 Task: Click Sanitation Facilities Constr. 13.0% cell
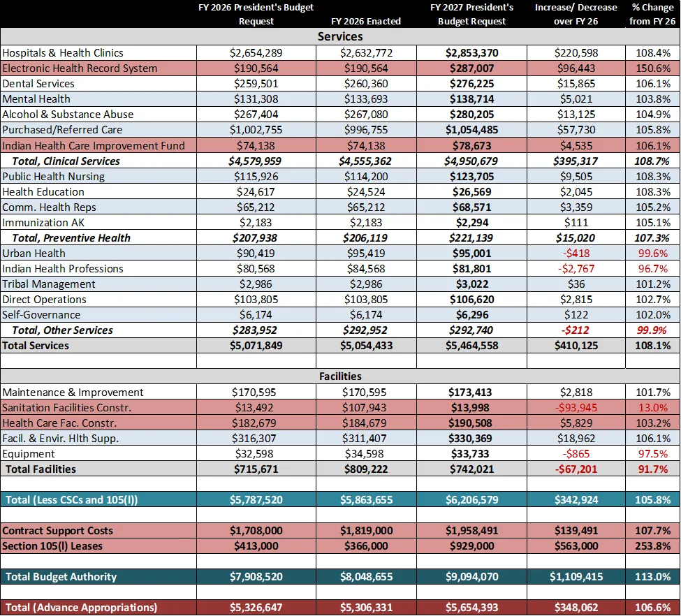(x=652, y=408)
